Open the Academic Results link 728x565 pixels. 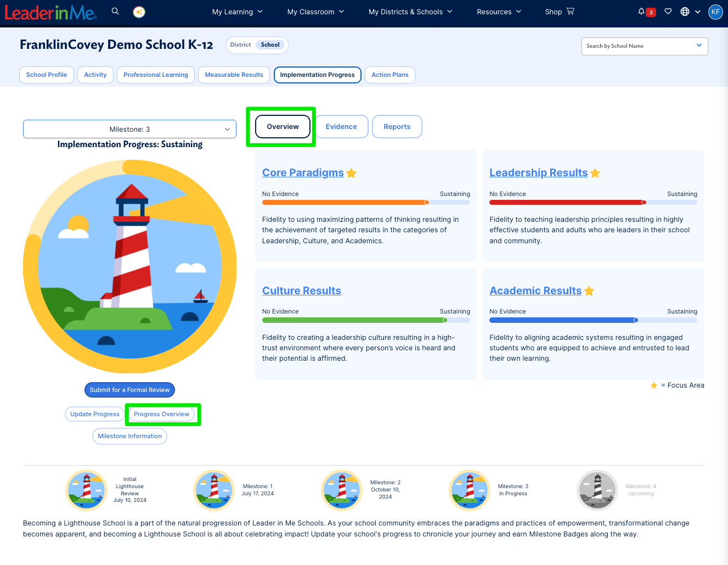(x=535, y=291)
